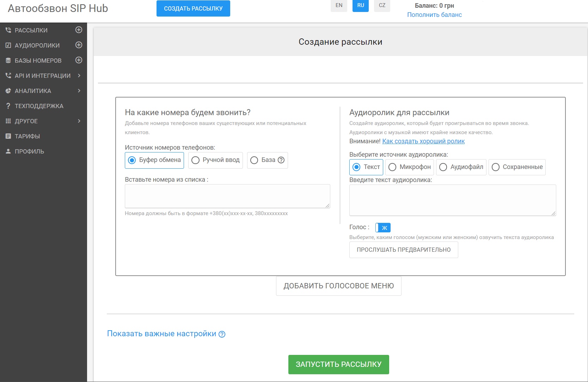Click the plus icon next to РАССЫЛКИ
This screenshot has height=382, width=588.
coord(79,30)
